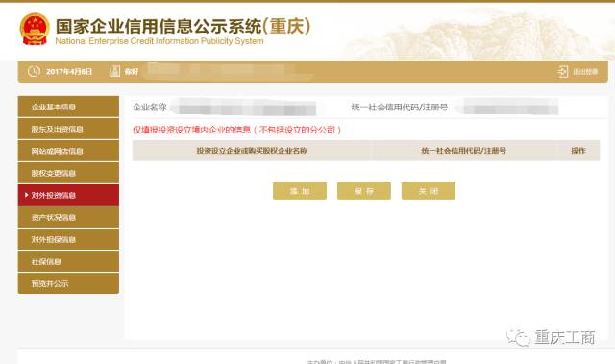Click the user profile icon beside 你好
This screenshot has width=615, height=364.
(x=114, y=71)
